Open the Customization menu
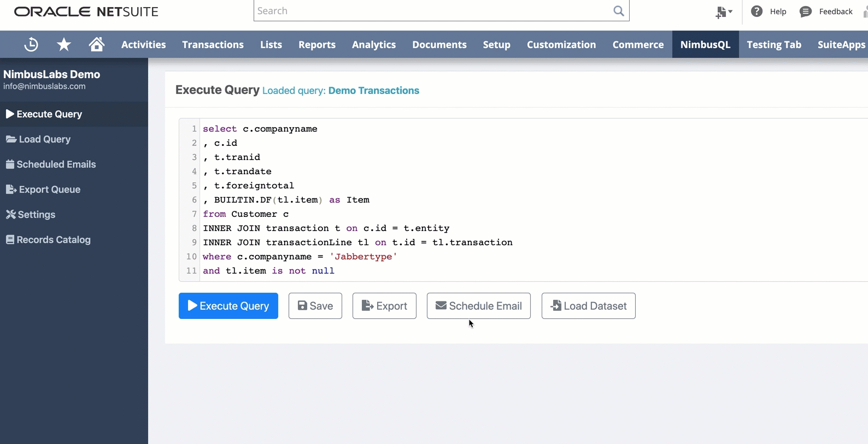Screen dimensions: 868x444 561,45
